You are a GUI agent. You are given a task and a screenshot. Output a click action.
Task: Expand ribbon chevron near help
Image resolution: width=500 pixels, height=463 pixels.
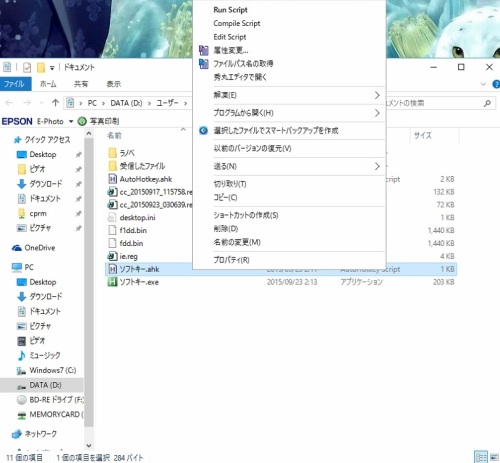coord(483,84)
